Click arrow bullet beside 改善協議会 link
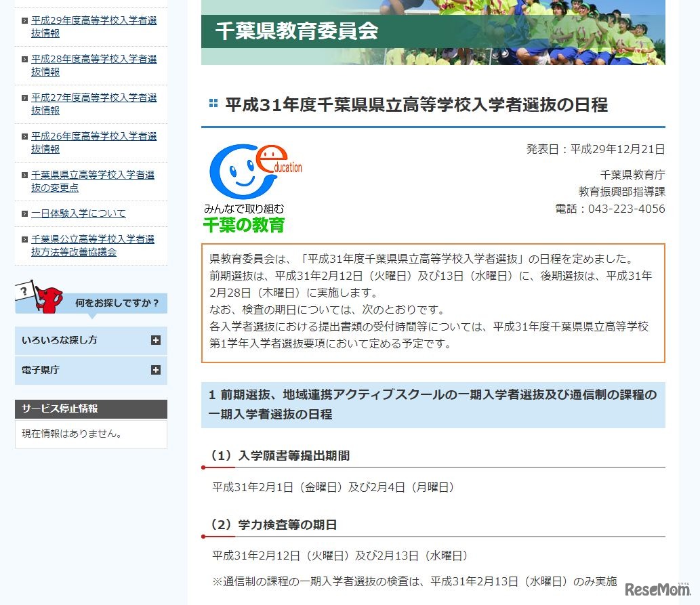This screenshot has width=700, height=605. click(x=25, y=239)
